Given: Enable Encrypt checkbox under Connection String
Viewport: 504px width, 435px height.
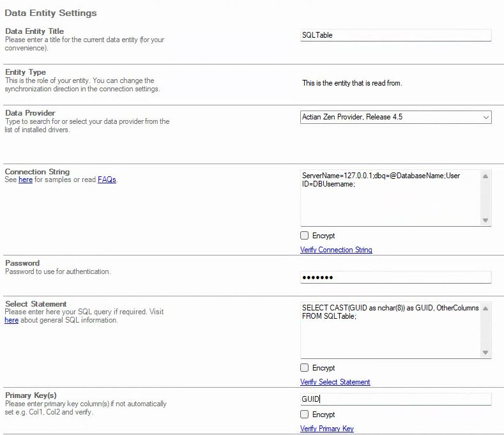Looking at the screenshot, I should tap(304, 235).
